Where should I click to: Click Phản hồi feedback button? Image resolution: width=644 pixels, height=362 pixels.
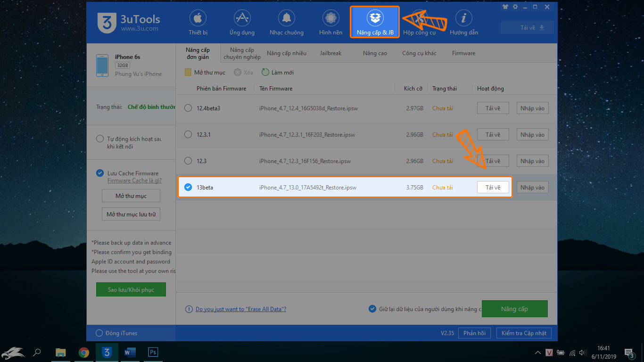coord(474,333)
